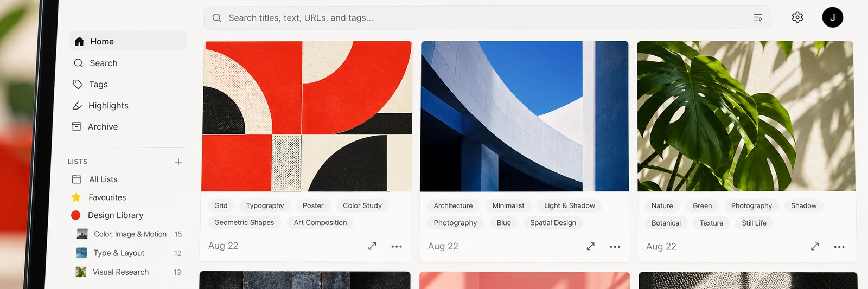The width and height of the screenshot is (868, 289).
Task: Click the Color, Image & Motion thumbnail icon
Action: [x=82, y=234]
